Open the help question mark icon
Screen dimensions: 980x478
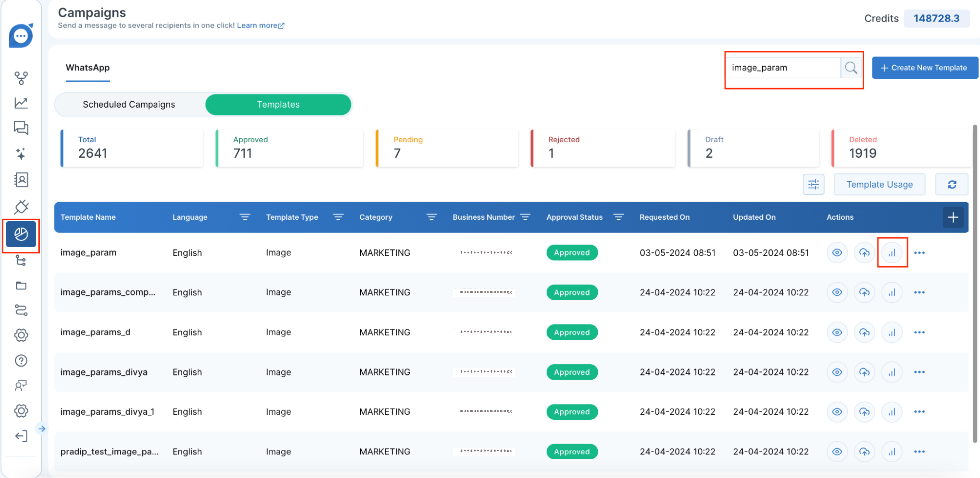pos(21,361)
